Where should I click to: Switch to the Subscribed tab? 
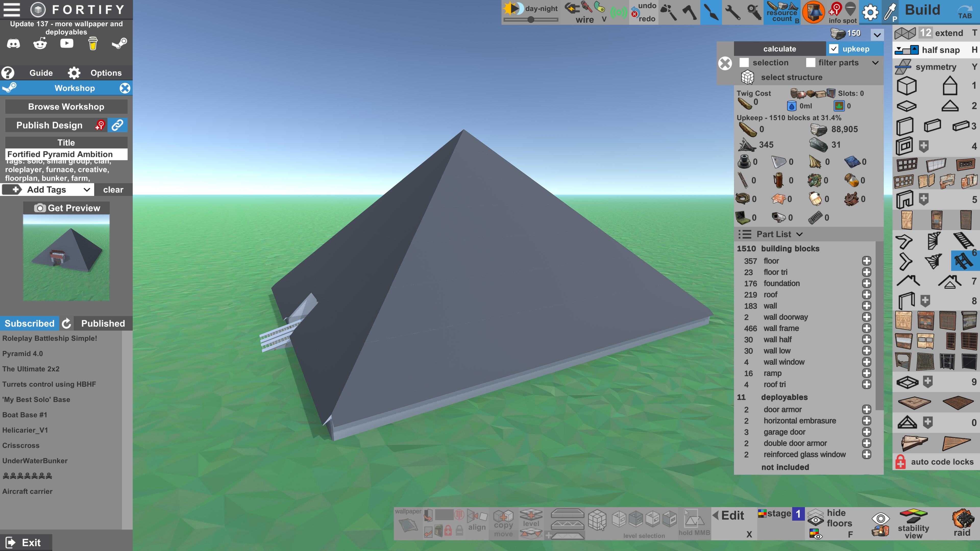pos(29,323)
